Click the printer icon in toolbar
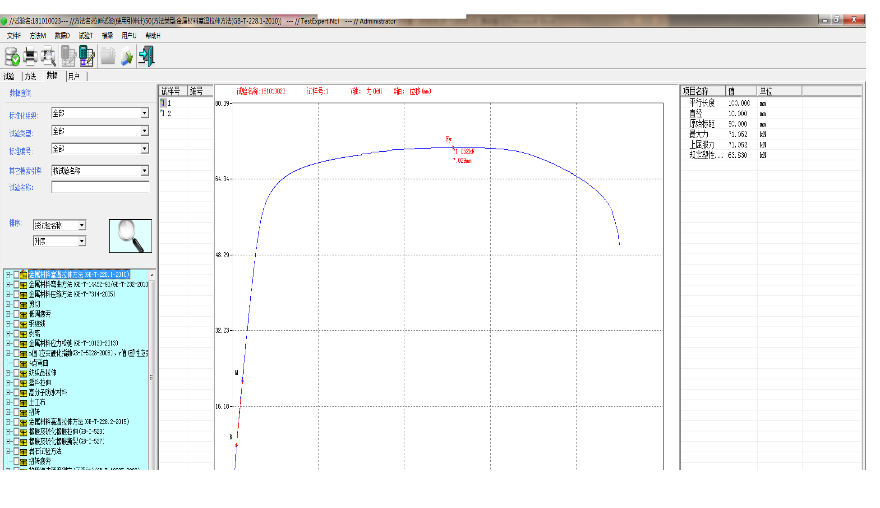 [30, 57]
